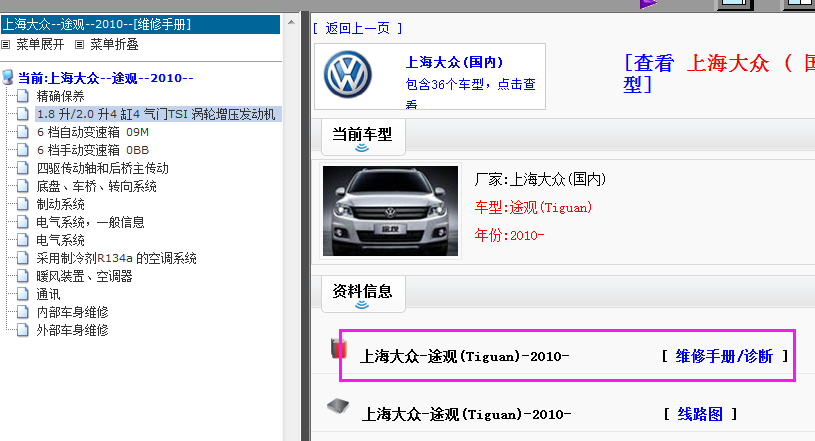This screenshot has height=441, width=815.
Task: Switch to the 资料信息 tab
Action: tap(363, 293)
